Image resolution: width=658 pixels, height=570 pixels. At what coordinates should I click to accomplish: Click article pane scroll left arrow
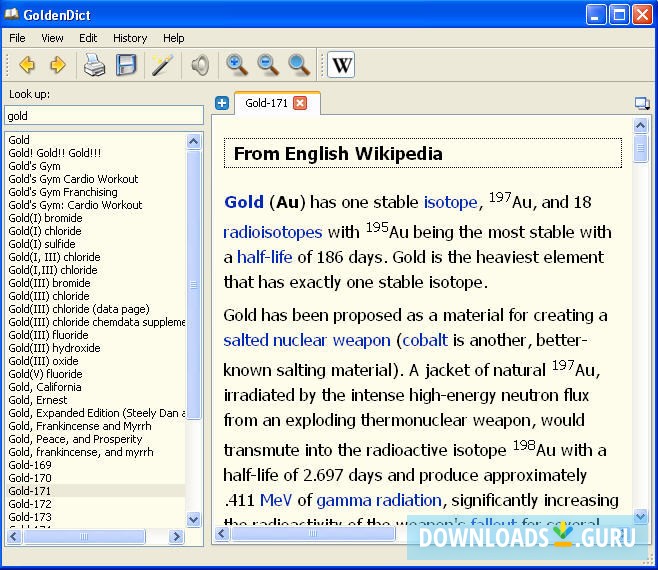[x=222, y=533]
